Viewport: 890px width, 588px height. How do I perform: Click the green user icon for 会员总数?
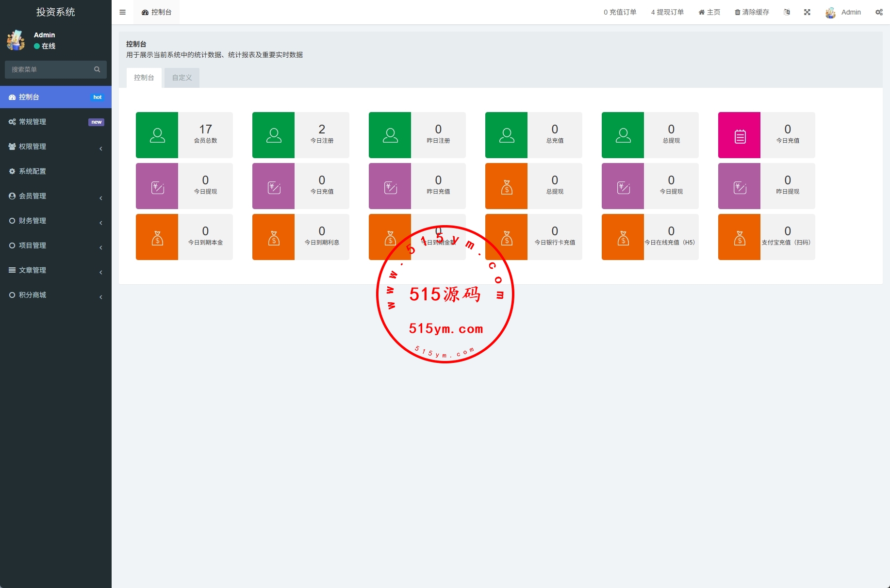pyautogui.click(x=157, y=135)
